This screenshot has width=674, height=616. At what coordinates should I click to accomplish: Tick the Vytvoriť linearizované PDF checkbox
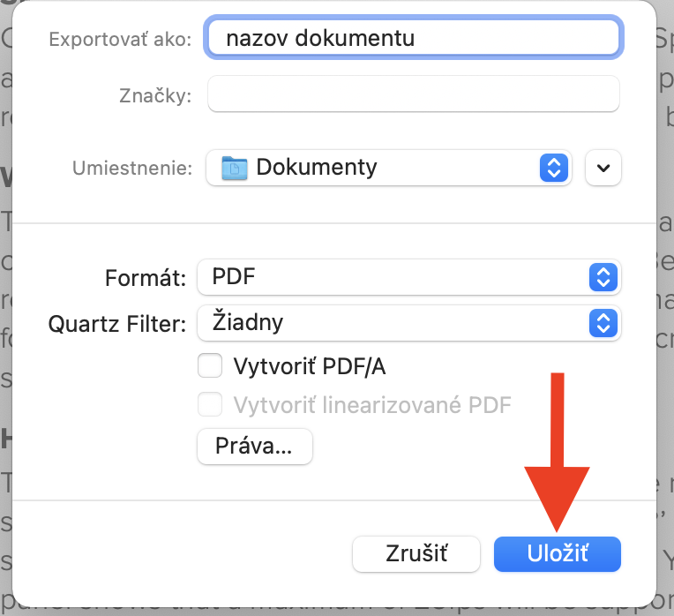tap(210, 405)
